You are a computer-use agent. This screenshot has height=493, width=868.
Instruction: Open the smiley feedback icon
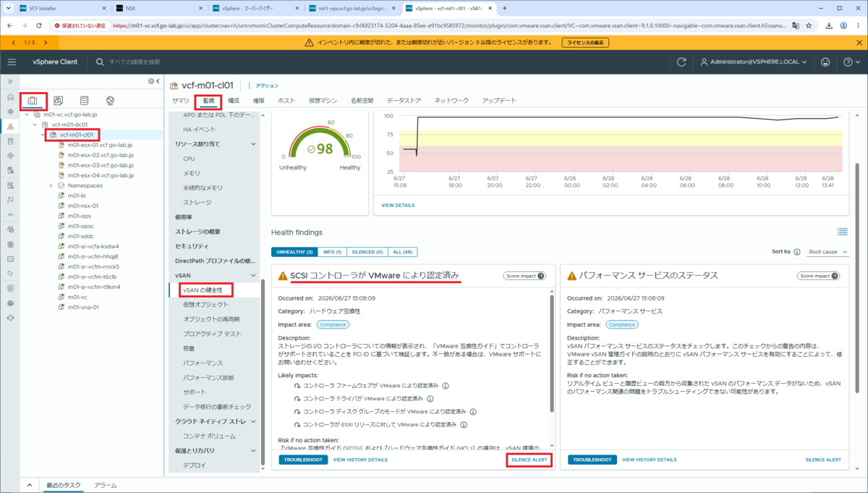point(825,62)
